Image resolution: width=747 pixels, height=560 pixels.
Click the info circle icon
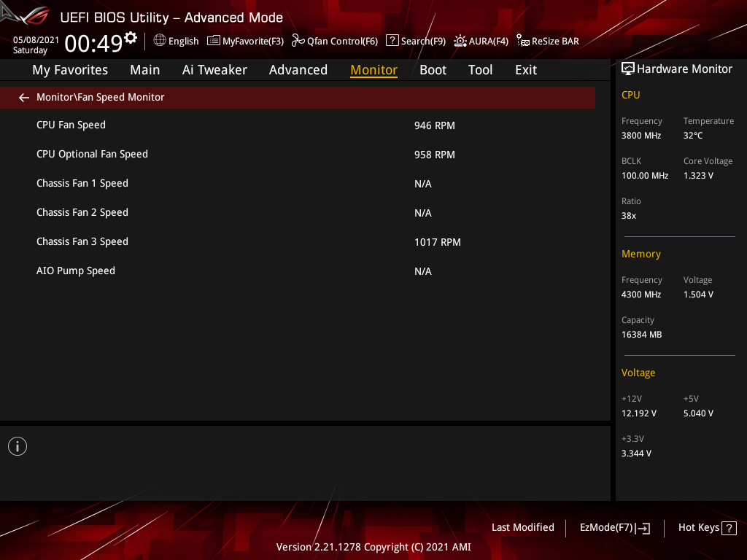[x=18, y=446]
